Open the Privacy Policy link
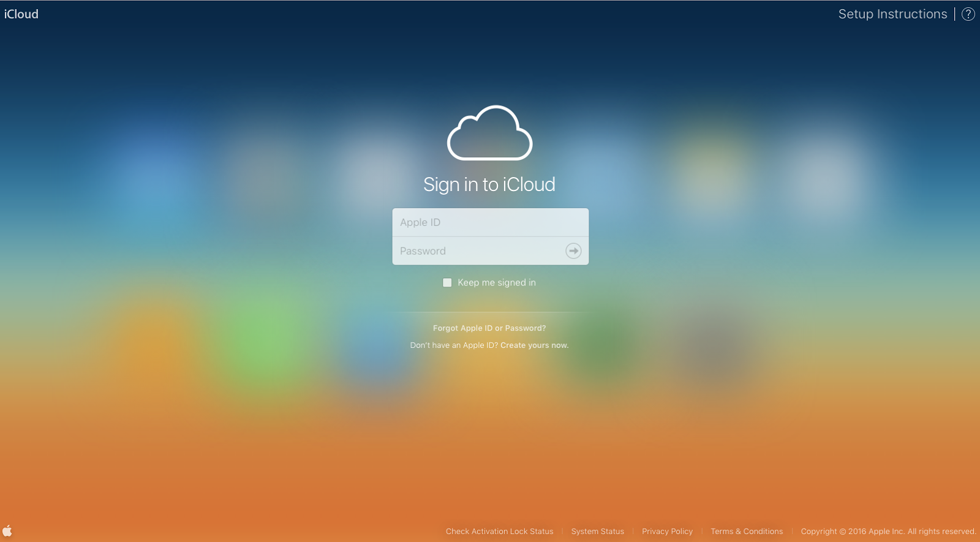The height and width of the screenshot is (542, 980). click(667, 532)
